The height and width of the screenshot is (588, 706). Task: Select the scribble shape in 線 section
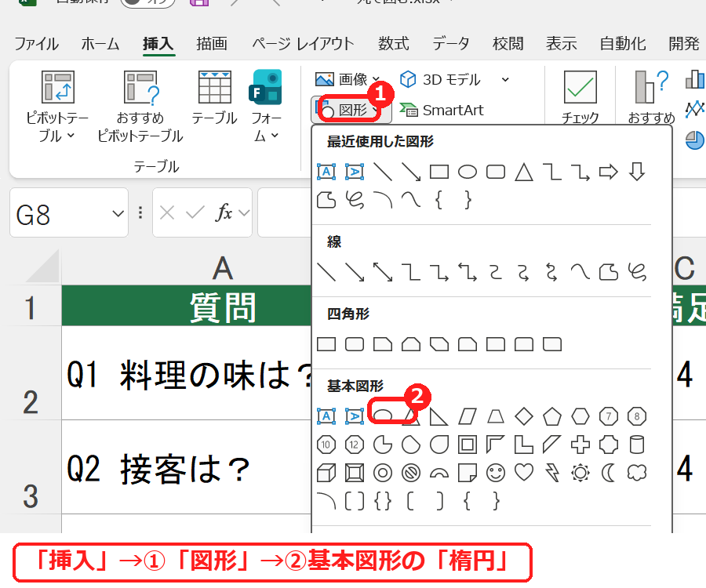(x=637, y=272)
